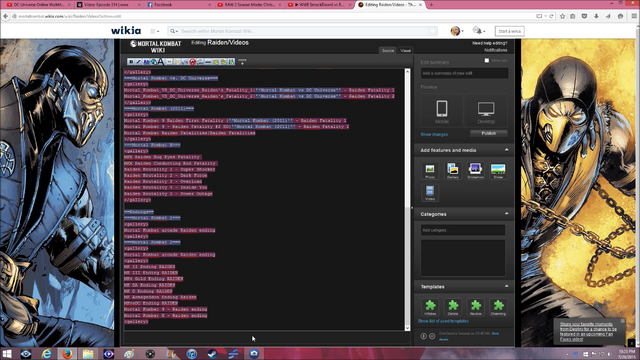Viewport: 640px width, 360px height.
Task: Click the Start a wikia button
Action: point(509,31)
